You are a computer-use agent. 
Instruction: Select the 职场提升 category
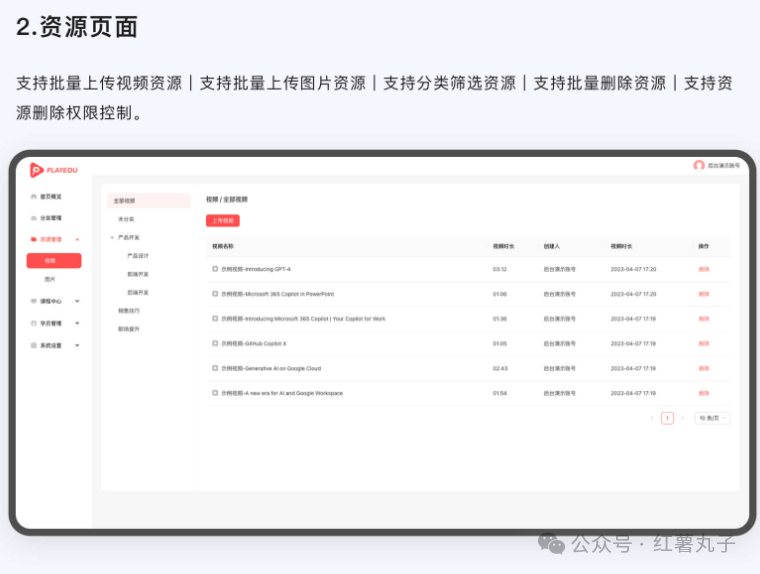[x=129, y=329]
